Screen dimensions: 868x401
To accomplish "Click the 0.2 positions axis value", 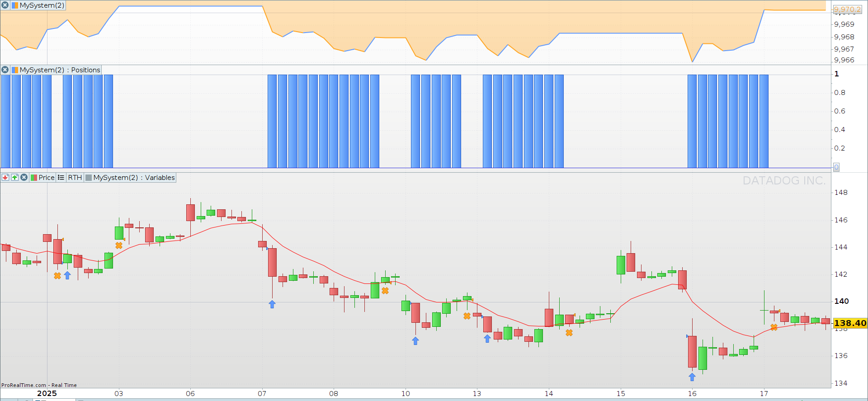I will tap(840, 148).
